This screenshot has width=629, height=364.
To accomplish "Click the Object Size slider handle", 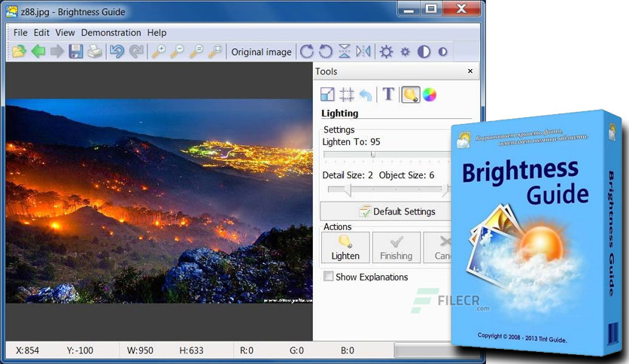I will click(x=445, y=190).
